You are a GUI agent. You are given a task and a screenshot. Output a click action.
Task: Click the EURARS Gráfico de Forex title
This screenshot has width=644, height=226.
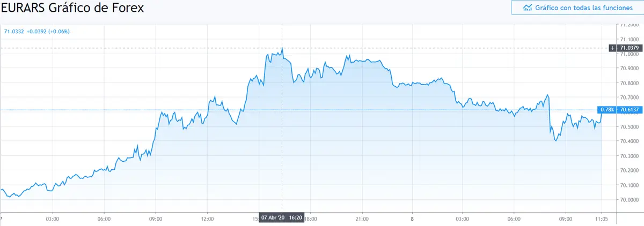coord(72,9)
